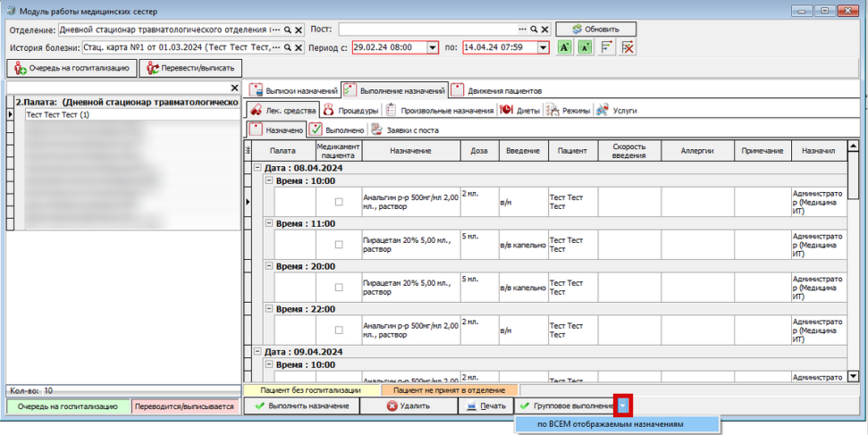Check medication box for 11:00 Пирацетам row
This screenshot has width=868, height=435.
point(339,245)
